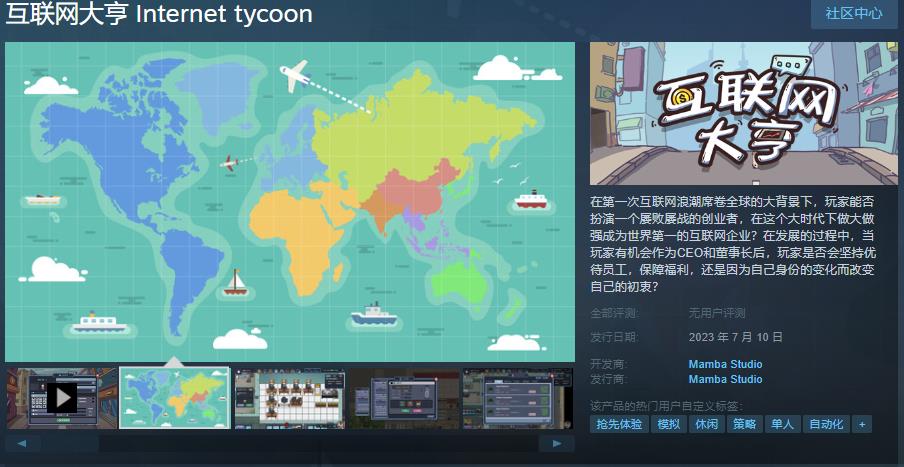Click the 社区中心 community hub button
The height and width of the screenshot is (467, 904).
[x=853, y=14]
